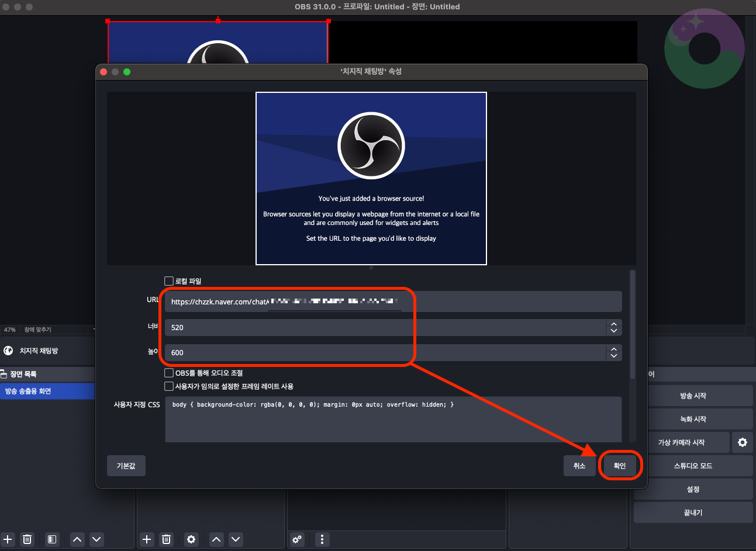Open advanced audio properties gears icon
756x551 pixels.
[297, 539]
